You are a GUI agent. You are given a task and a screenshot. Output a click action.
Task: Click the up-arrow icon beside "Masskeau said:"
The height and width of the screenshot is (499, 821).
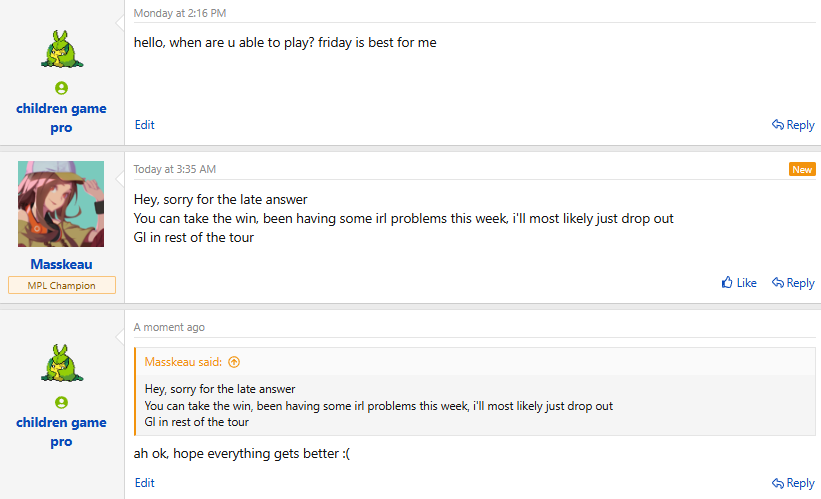coord(234,362)
